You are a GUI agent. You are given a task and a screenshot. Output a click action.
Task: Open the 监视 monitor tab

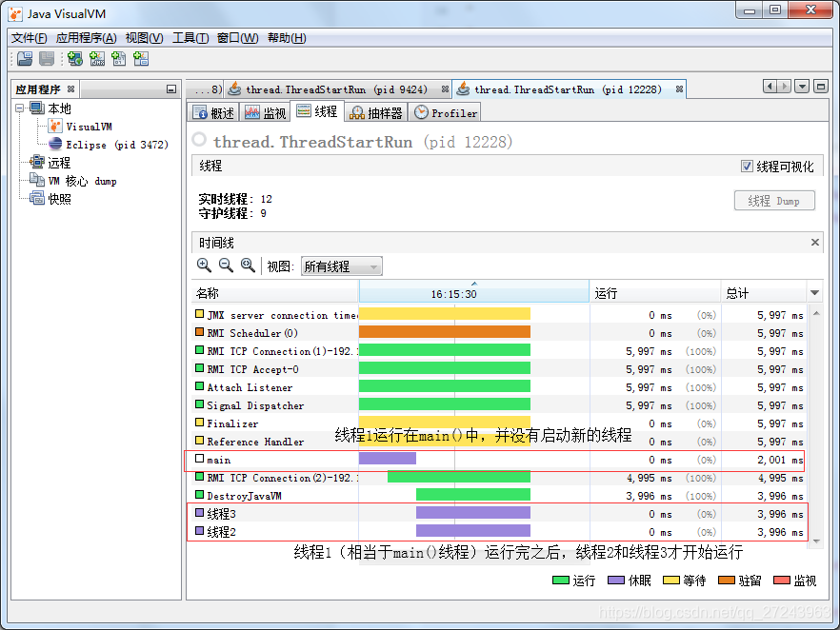pyautogui.click(x=267, y=113)
